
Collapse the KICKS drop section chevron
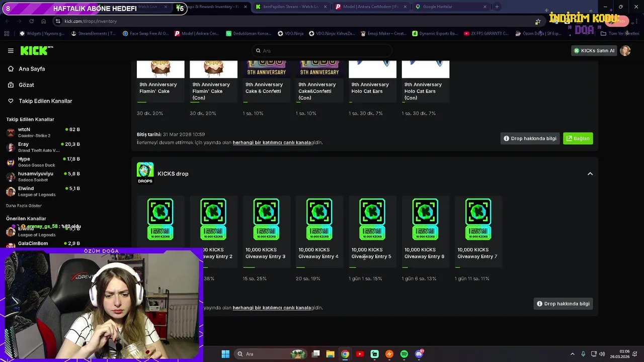(x=590, y=174)
